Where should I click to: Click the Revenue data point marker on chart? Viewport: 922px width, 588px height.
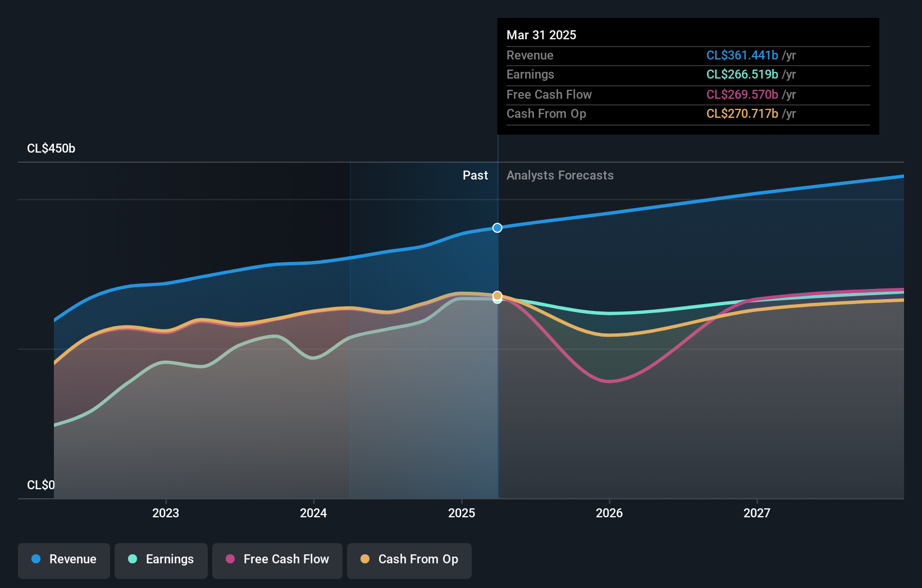(x=497, y=228)
